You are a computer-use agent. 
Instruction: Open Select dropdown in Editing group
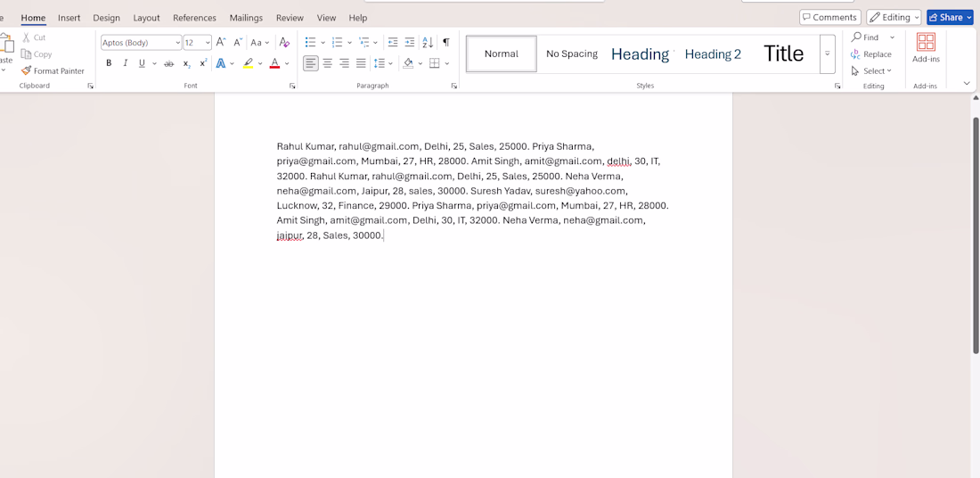pyautogui.click(x=872, y=70)
